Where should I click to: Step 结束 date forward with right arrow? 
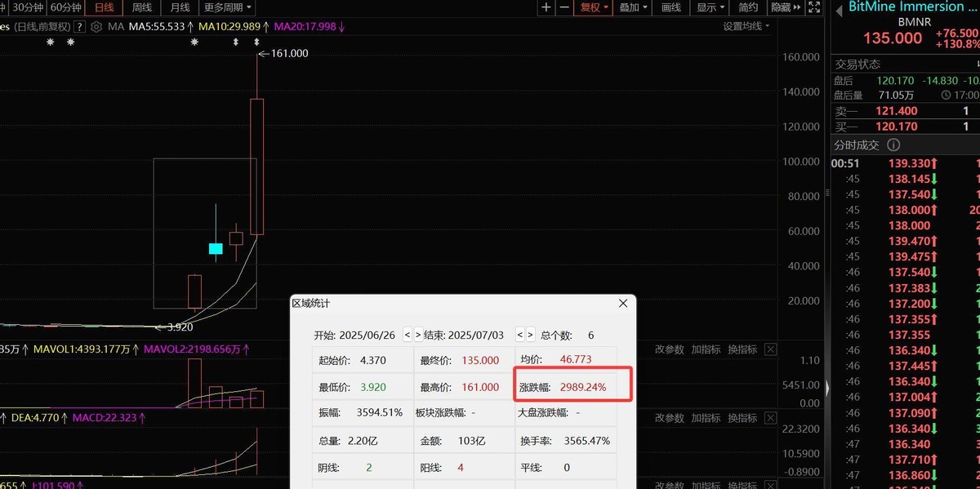530,335
